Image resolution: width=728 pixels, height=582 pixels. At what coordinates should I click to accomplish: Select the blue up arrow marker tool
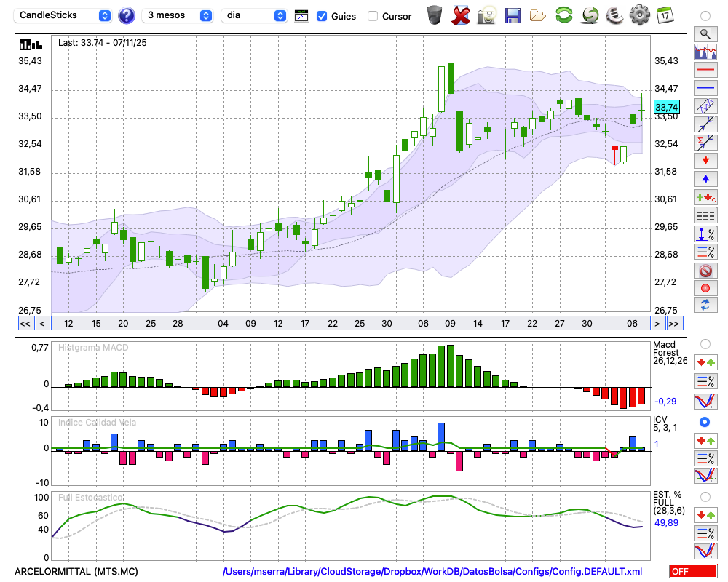704,178
